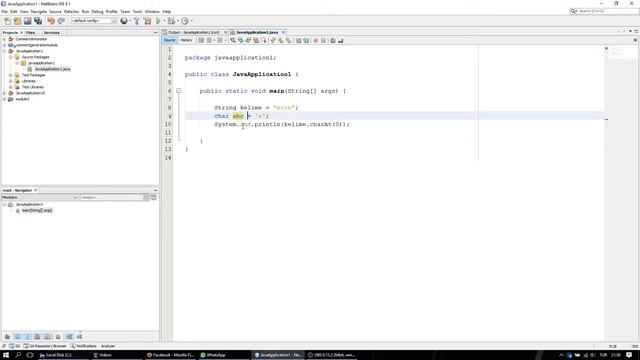
Task: Click the Find Selection magnifier icon in editor toolbar
Action: [x=233, y=40]
